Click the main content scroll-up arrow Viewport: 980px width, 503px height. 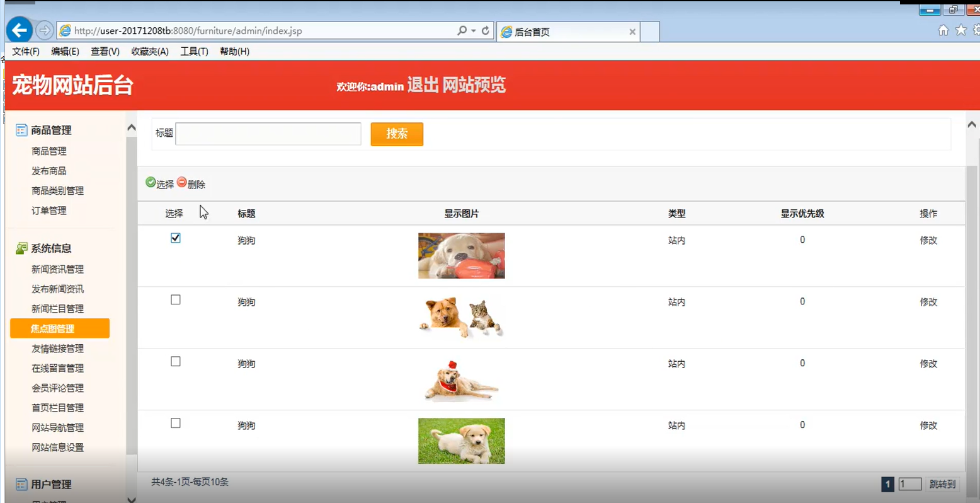(x=972, y=125)
